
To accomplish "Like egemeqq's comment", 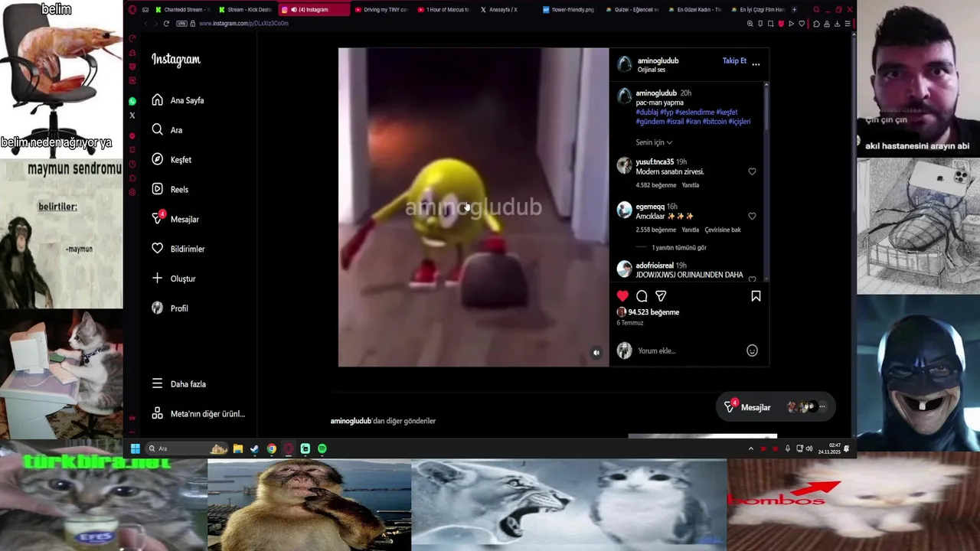I will [x=752, y=217].
